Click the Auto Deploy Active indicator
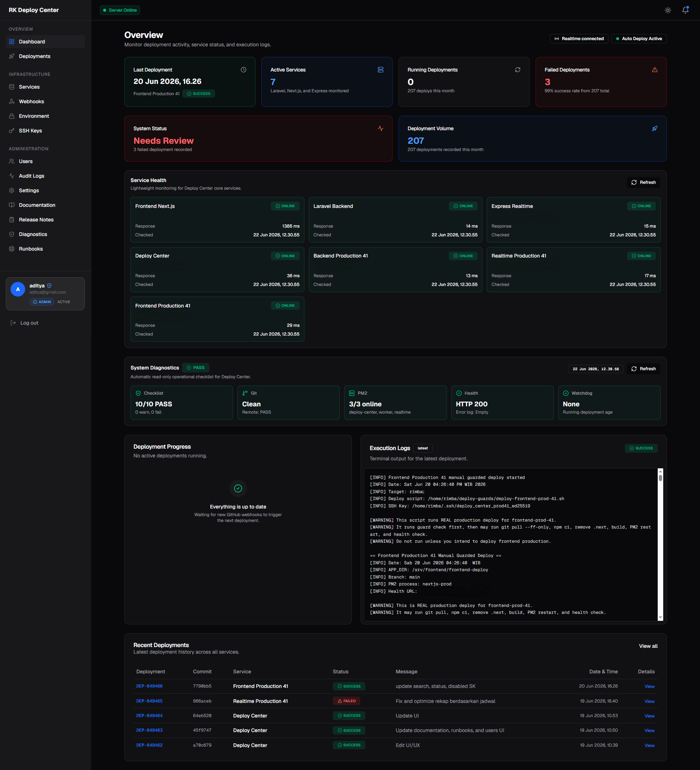Viewport: 700px width, 770px height. 639,39
